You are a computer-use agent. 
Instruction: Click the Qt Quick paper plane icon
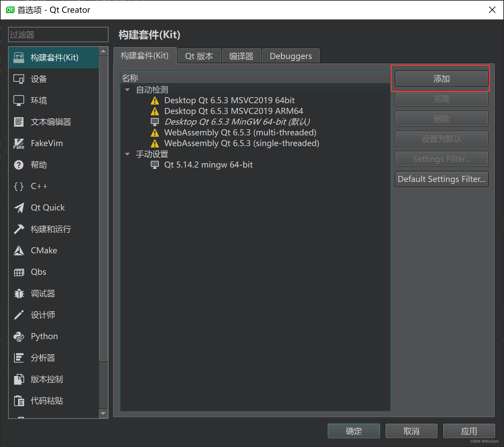[19, 208]
